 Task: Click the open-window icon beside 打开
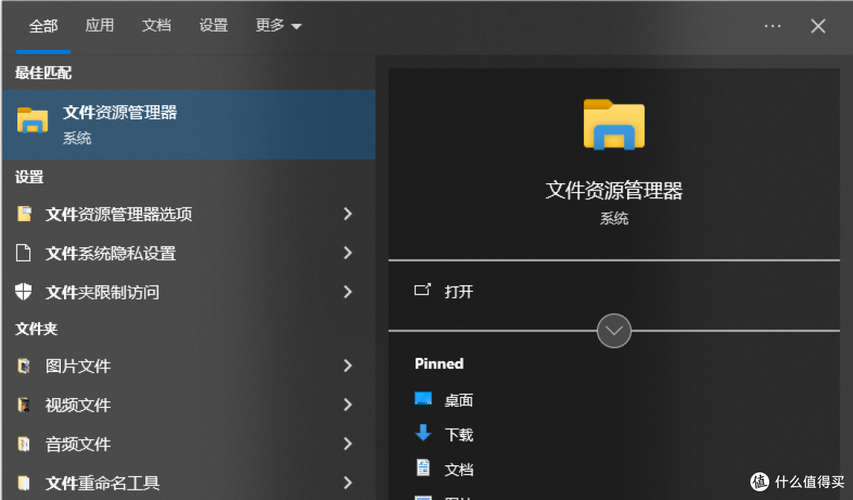(422, 290)
